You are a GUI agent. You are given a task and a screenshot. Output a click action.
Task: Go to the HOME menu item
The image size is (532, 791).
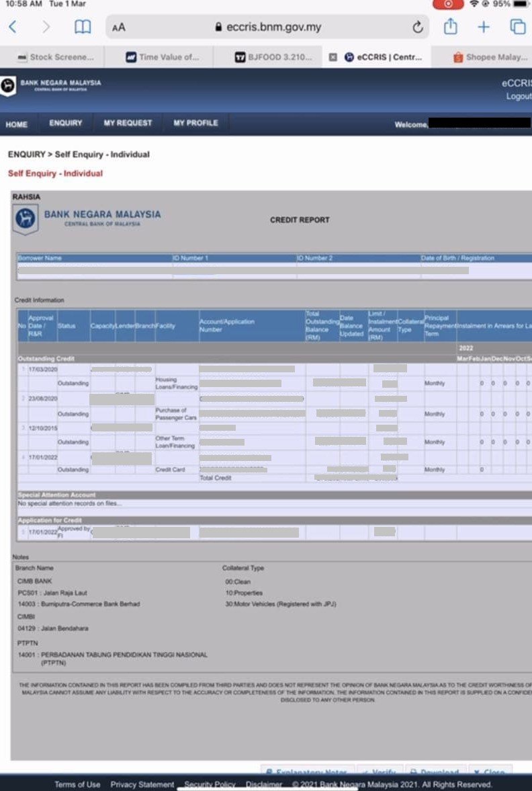coord(17,124)
